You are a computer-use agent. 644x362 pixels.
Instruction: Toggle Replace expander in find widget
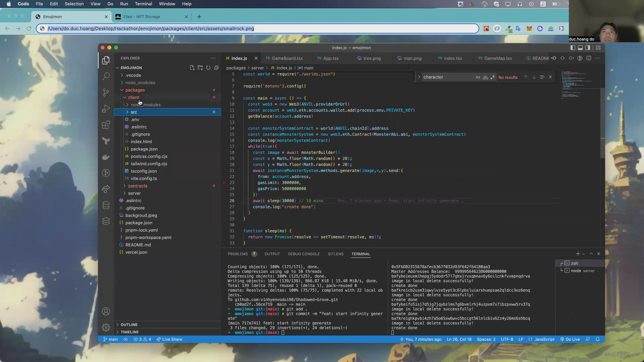419,77
